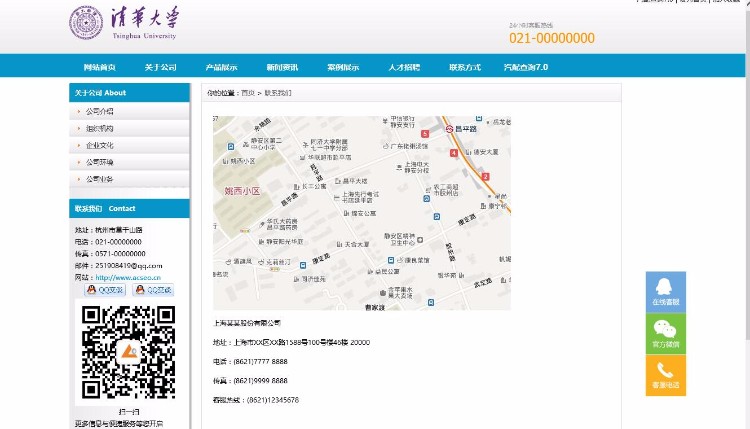Screen dimensions: 750x429
Task: Click the red 姚西小区 label on the map
Action: pos(242,191)
